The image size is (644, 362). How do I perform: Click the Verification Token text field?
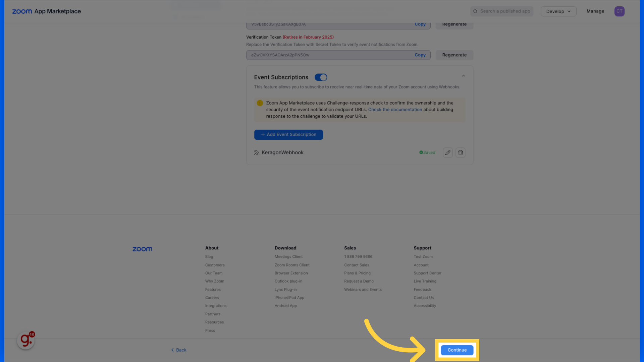pos(338,55)
